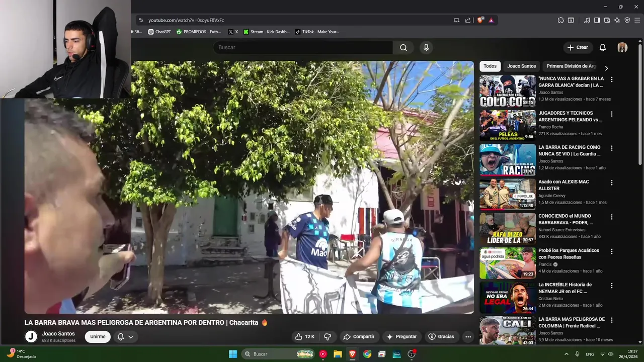The image size is (644, 362).
Task: Open the Brave Wallet icon
Action: click(x=607, y=20)
